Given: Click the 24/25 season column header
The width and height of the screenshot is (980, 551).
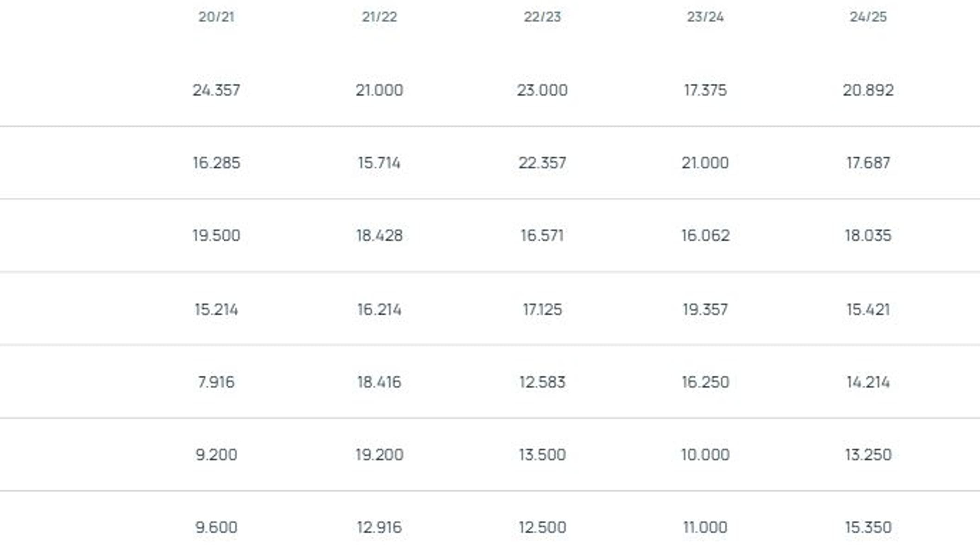Looking at the screenshot, I should (x=868, y=17).
